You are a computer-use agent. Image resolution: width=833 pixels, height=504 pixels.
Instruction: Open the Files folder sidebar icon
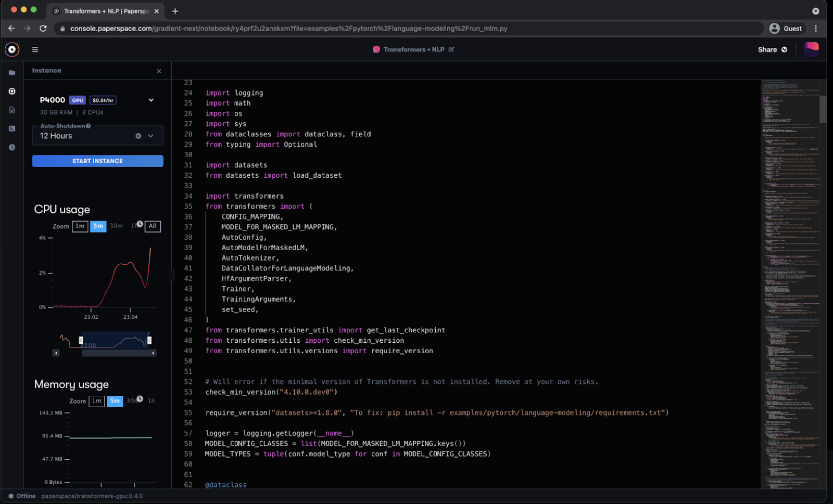[12, 73]
